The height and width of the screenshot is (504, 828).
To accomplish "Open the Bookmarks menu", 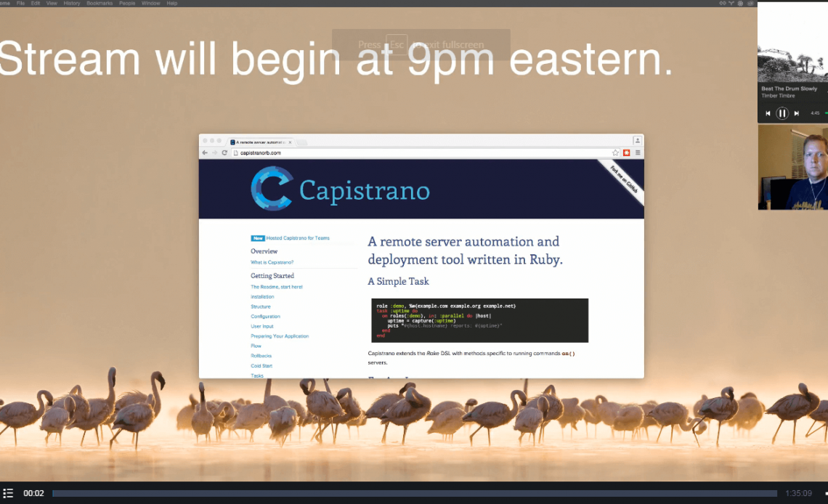I will point(100,4).
